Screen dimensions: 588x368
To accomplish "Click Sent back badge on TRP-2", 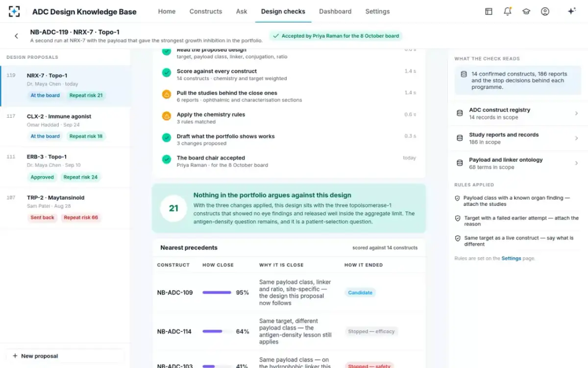I will click(42, 217).
